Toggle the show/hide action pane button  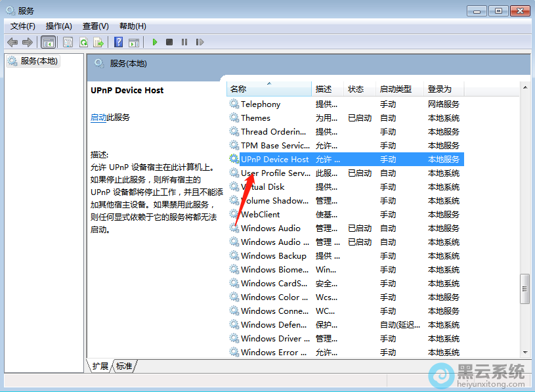(134, 42)
